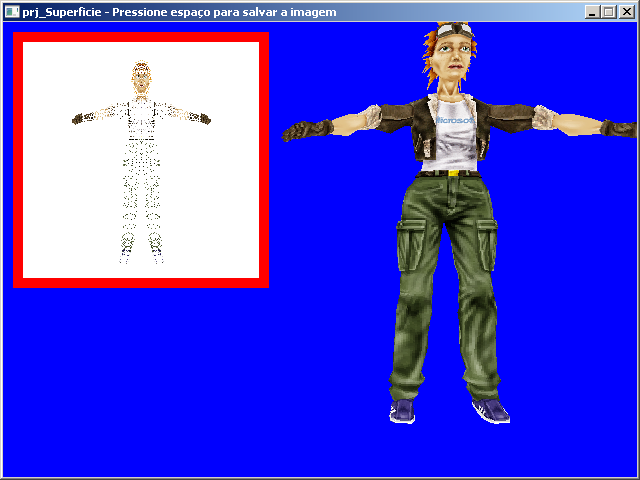Click the blue shoe on the left
Screen dimensions: 640x480
[403, 411]
